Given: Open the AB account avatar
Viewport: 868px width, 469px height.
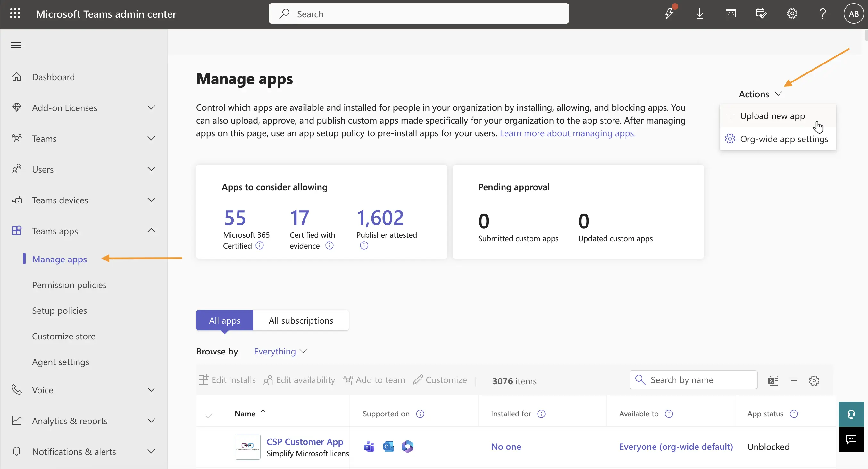Looking at the screenshot, I should [853, 14].
